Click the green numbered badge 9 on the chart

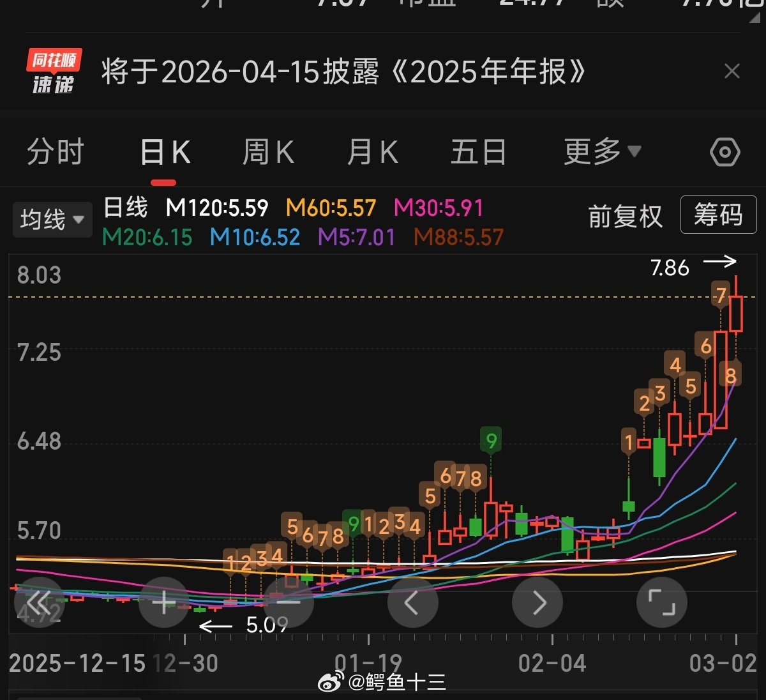(x=492, y=439)
